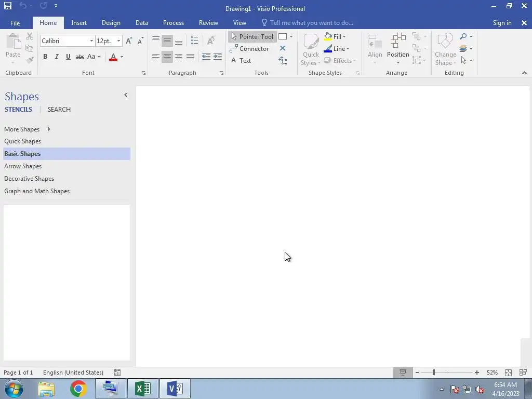Toggle Italic formatting

[57, 57]
